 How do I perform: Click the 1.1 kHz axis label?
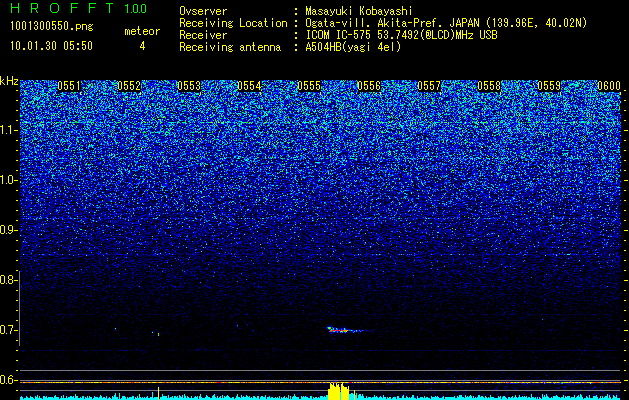(x=8, y=130)
